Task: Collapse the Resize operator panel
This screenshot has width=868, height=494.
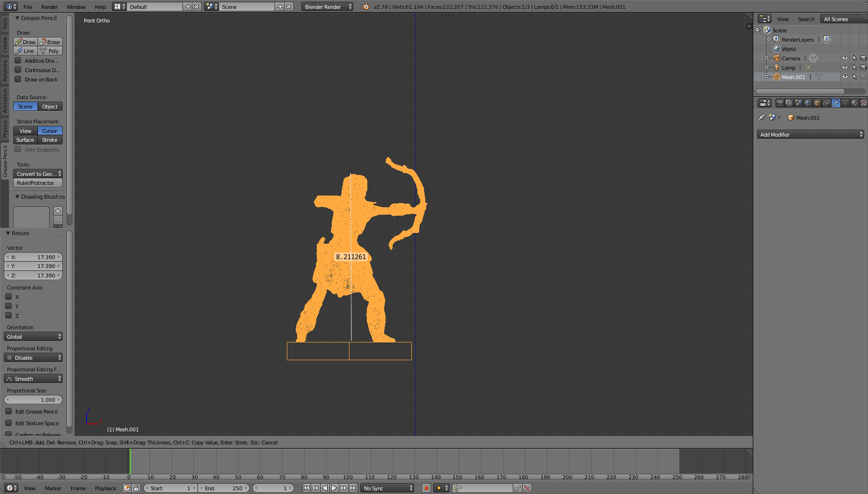Action: [x=8, y=233]
